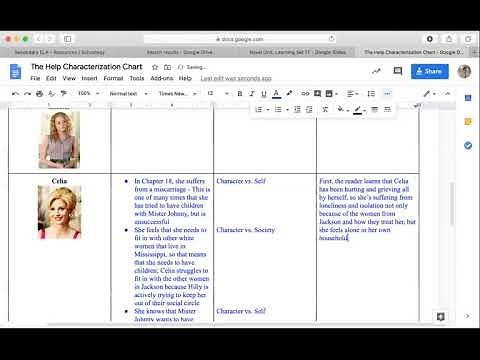The image size is (480, 360).
Task: Open the numbered list dropdown arrow
Action: click(x=268, y=110)
